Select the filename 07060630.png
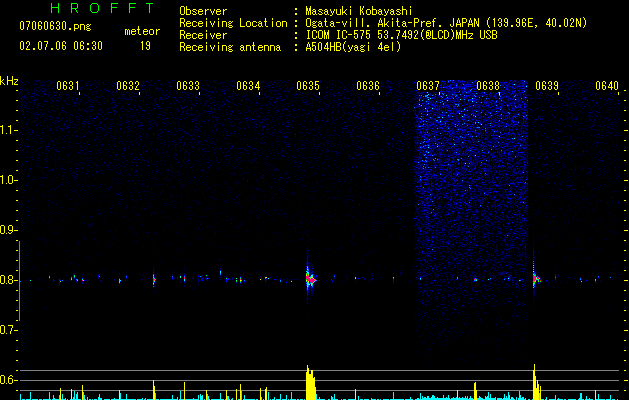The width and height of the screenshot is (629, 400). [55, 26]
